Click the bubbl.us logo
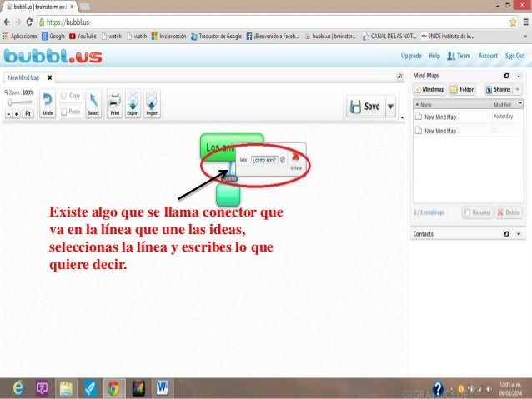 pyautogui.click(x=53, y=57)
